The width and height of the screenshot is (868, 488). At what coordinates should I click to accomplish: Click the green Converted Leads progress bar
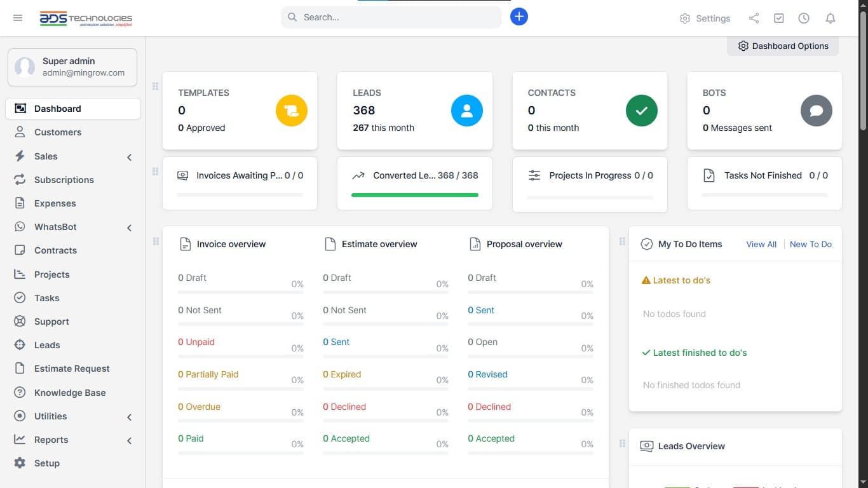(415, 195)
